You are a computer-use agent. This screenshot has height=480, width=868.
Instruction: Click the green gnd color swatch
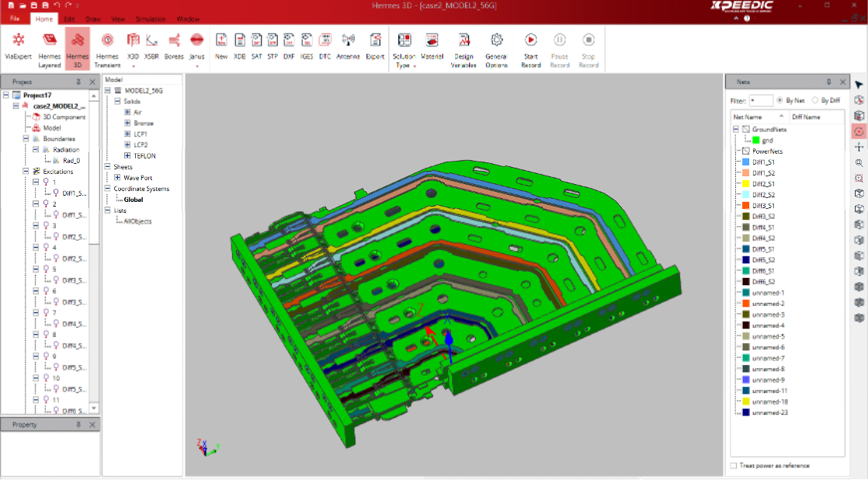(755, 141)
